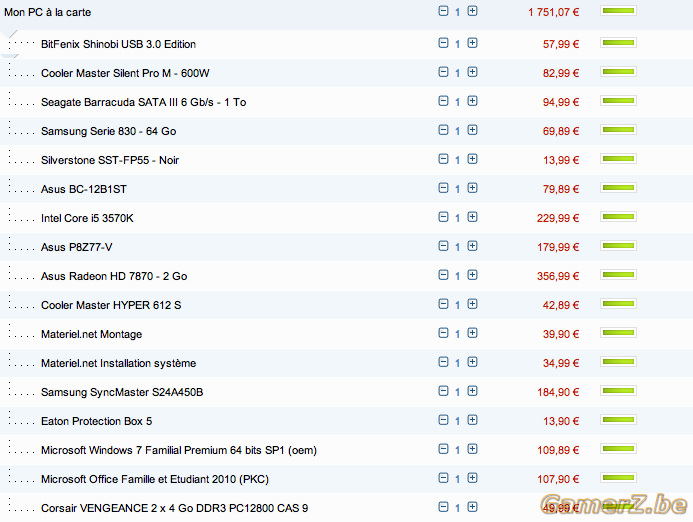Select Silverstone SST-FP55 - Noir row

(x=346, y=160)
